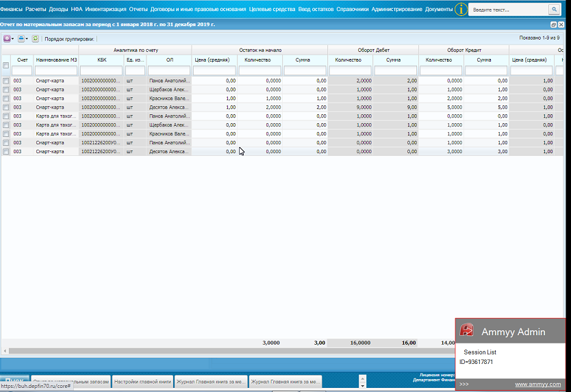Switch to Настройки главной книги taskbar tab

click(x=142, y=382)
